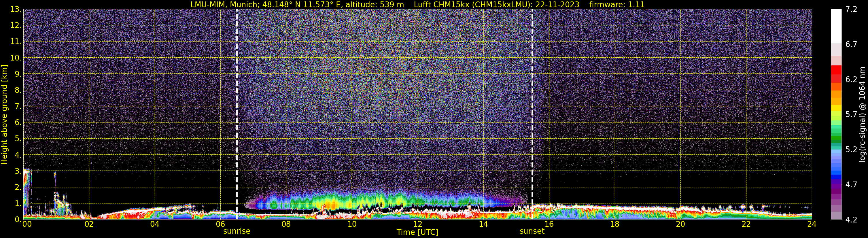Click the '4.' height axis tick label
Image resolution: width=868 pixels, height=238 pixels.
(18, 155)
